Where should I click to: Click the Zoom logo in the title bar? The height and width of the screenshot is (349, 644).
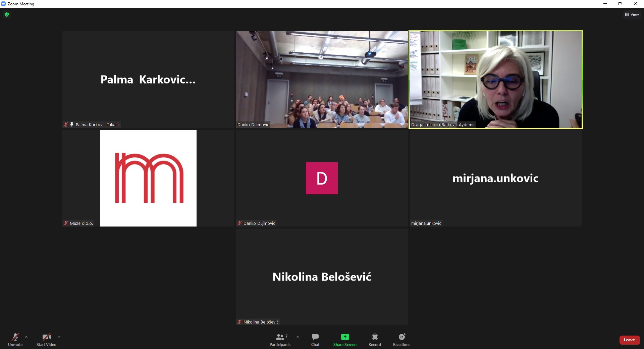[3, 4]
